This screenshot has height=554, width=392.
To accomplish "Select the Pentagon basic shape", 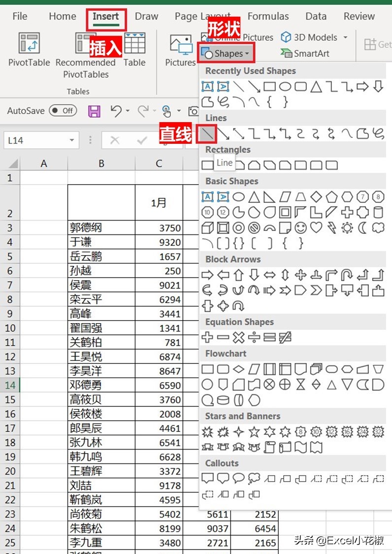I will [x=331, y=197].
